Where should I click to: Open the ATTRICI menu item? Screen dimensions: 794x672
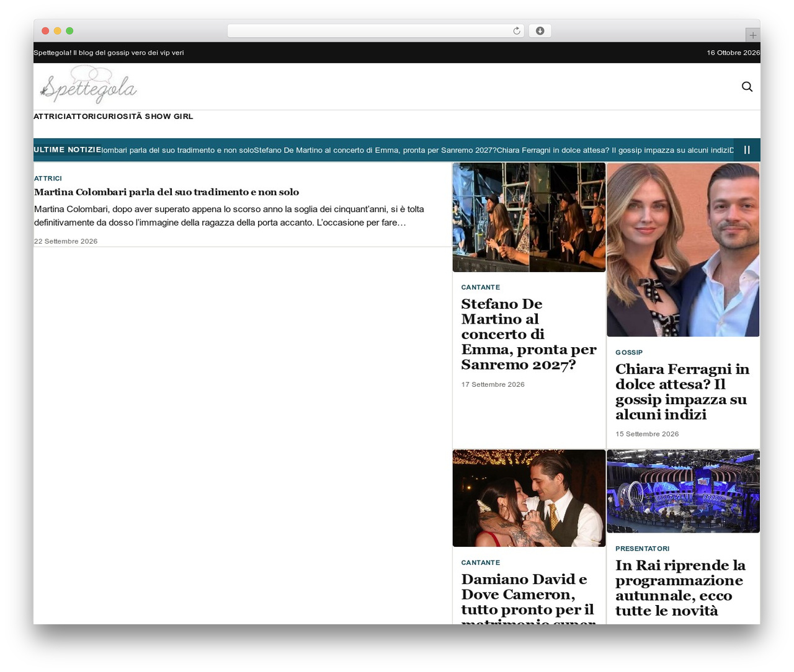pyautogui.click(x=49, y=117)
